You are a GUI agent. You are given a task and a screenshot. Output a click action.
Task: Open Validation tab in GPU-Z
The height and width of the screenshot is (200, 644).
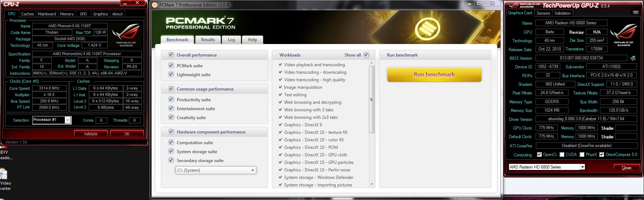coord(562,13)
